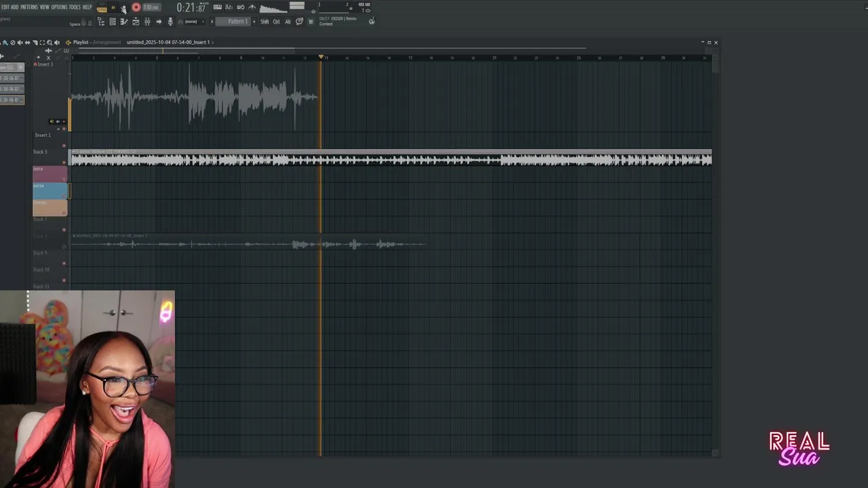
Task: Open the HELP menu
Action: (87, 7)
